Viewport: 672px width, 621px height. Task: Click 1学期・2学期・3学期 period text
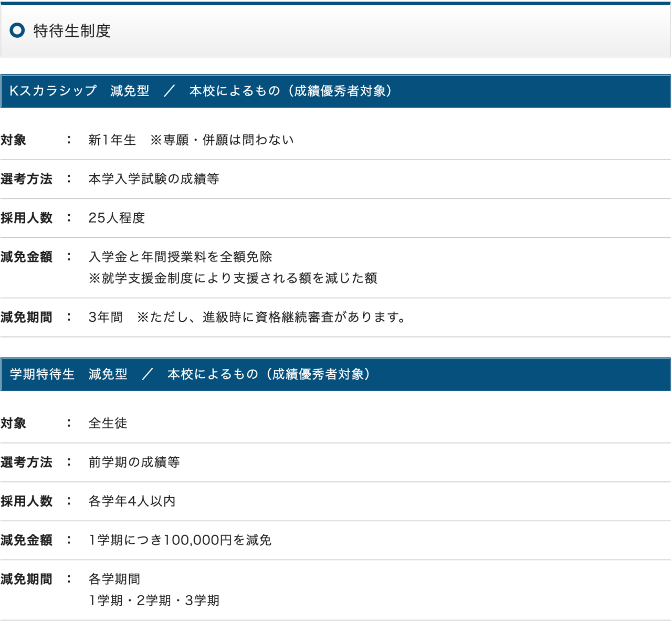click(154, 599)
